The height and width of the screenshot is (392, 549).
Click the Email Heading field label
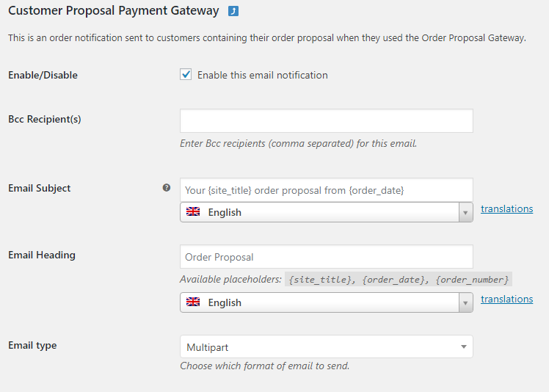pyautogui.click(x=42, y=255)
